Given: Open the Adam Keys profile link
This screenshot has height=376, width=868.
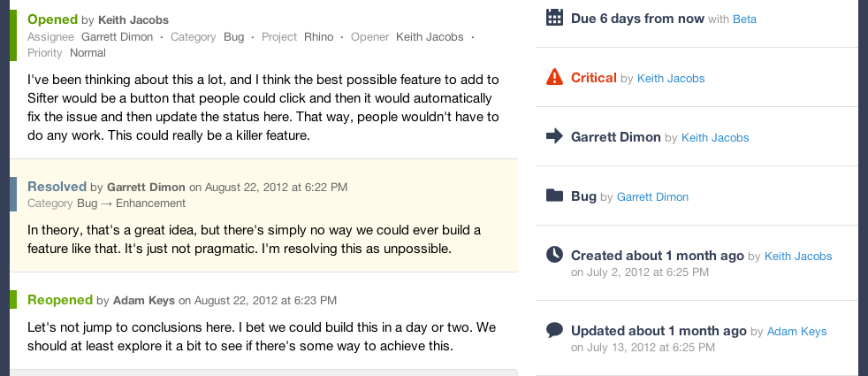Looking at the screenshot, I should click(x=797, y=332).
